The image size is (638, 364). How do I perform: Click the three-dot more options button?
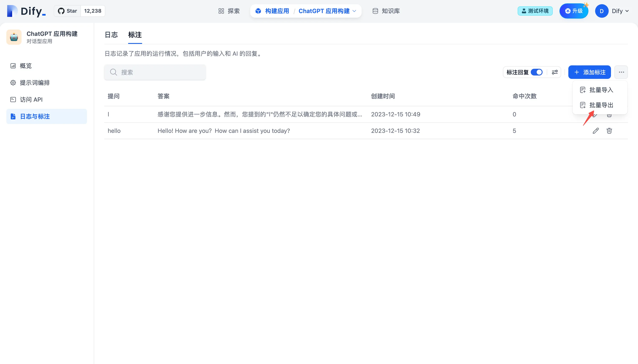[x=621, y=72]
